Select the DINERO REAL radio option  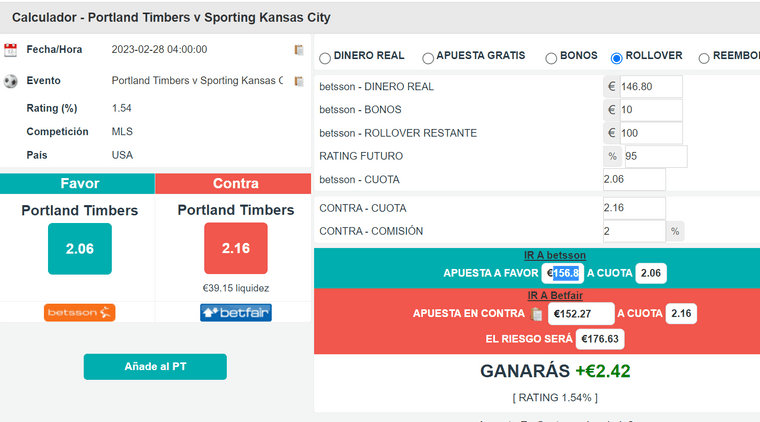click(x=325, y=58)
